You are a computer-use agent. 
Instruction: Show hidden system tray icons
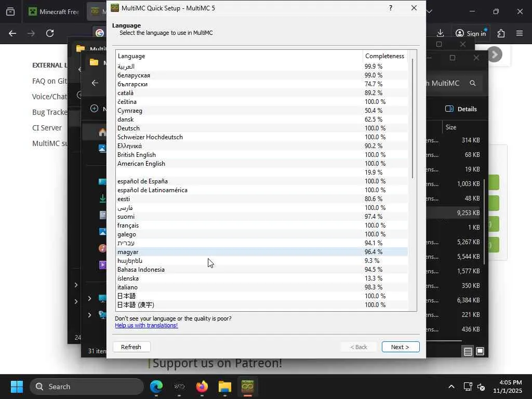pyautogui.click(x=451, y=387)
